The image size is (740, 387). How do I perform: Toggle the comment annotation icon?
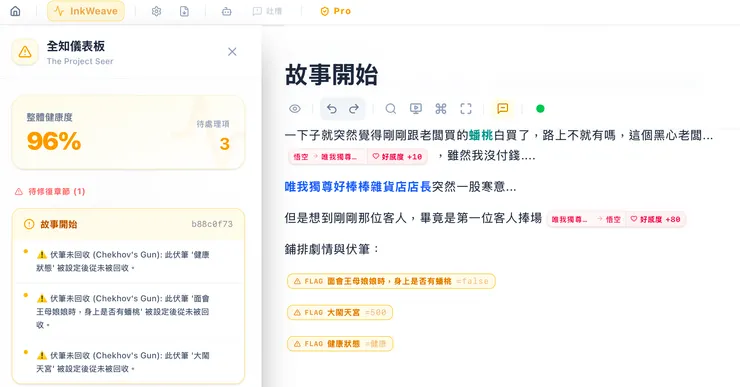point(503,109)
